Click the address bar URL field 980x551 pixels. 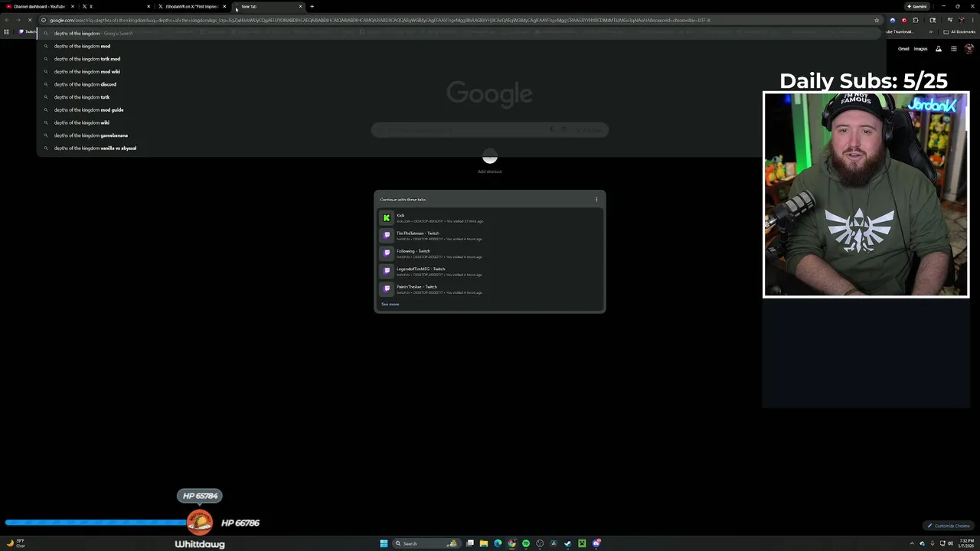[x=459, y=20]
